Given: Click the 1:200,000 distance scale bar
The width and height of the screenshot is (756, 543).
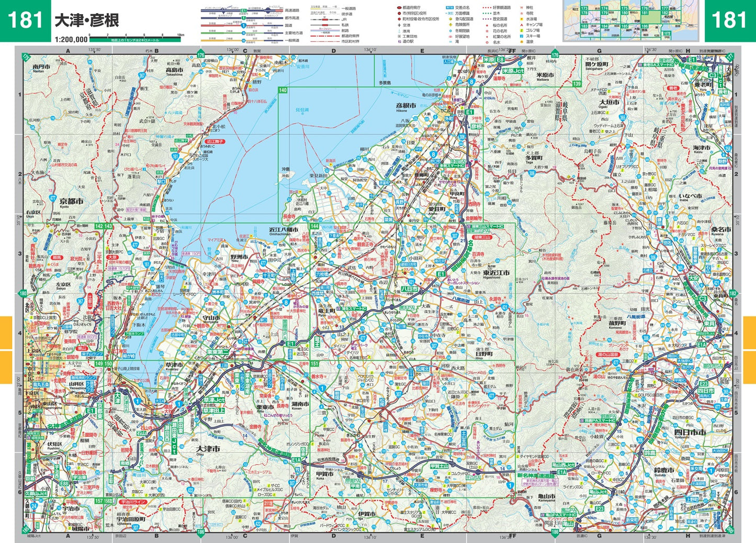Looking at the screenshot, I should (x=136, y=38).
